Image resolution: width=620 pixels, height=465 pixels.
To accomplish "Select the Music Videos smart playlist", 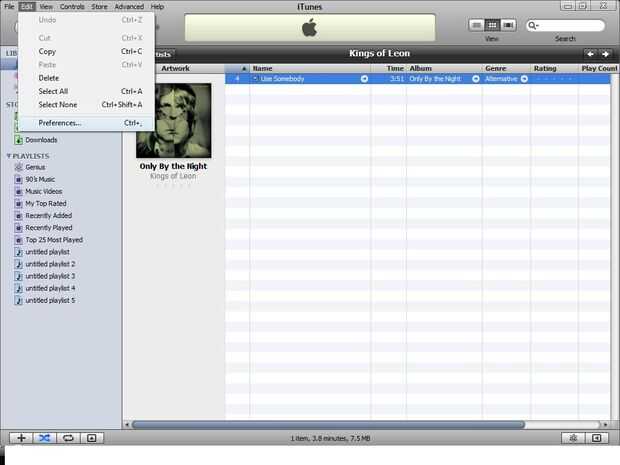I will (43, 191).
